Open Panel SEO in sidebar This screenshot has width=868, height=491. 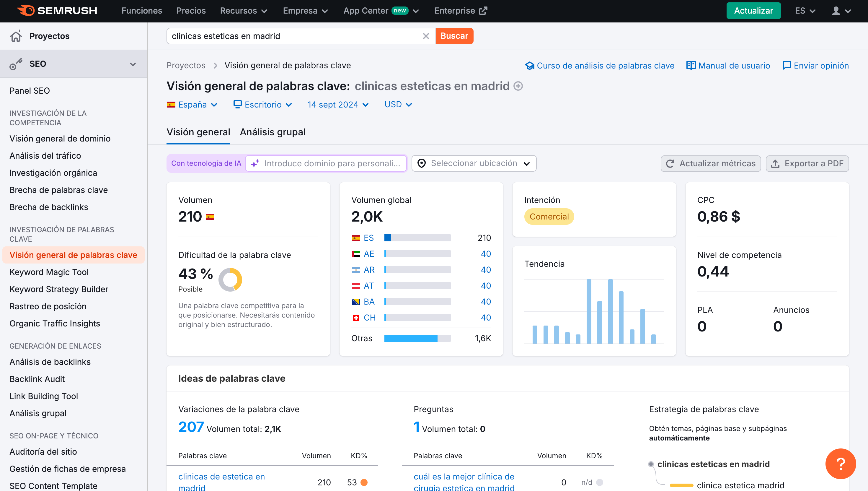pyautogui.click(x=30, y=91)
